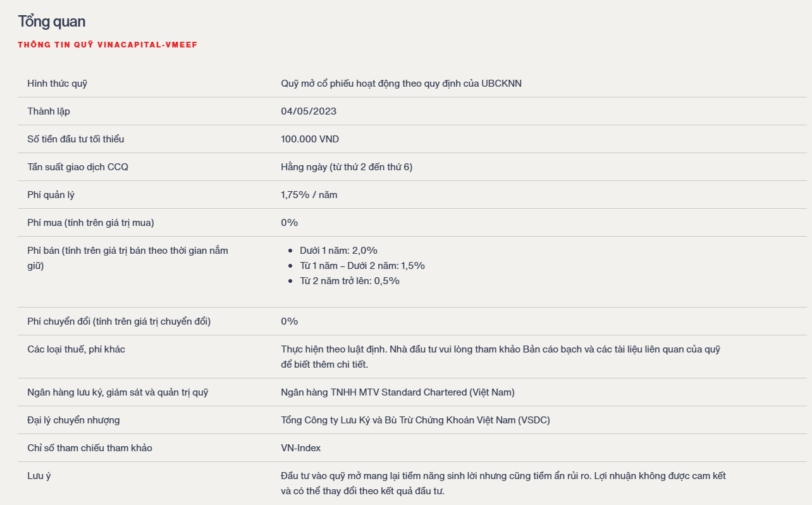Click the "Dưới 1 năm: 2,0%" bullet item

[338, 251]
